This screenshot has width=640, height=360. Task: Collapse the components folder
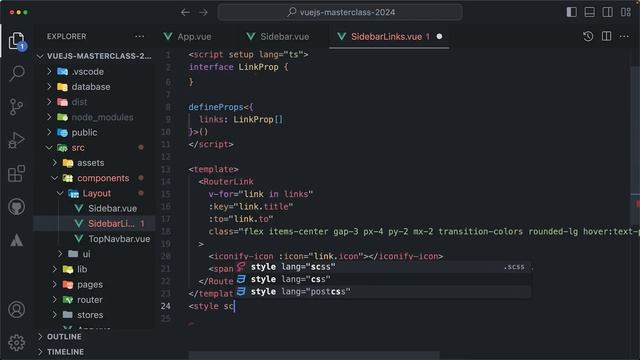pos(95,178)
